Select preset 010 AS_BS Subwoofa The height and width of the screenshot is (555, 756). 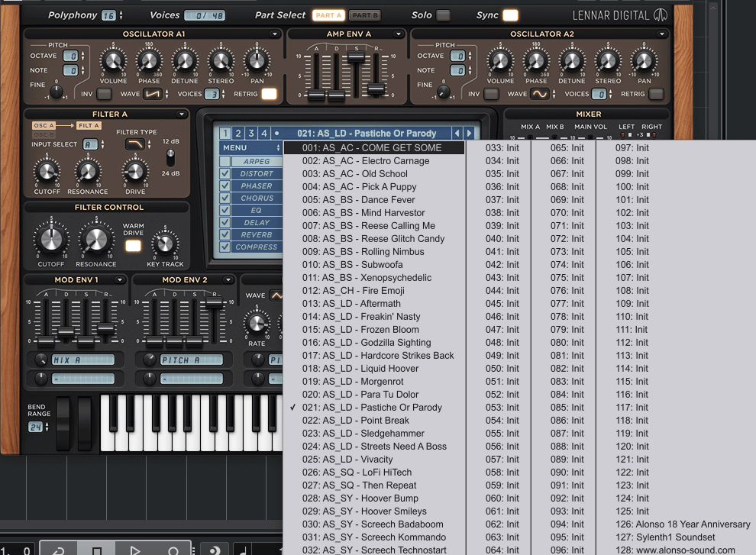[x=374, y=265]
